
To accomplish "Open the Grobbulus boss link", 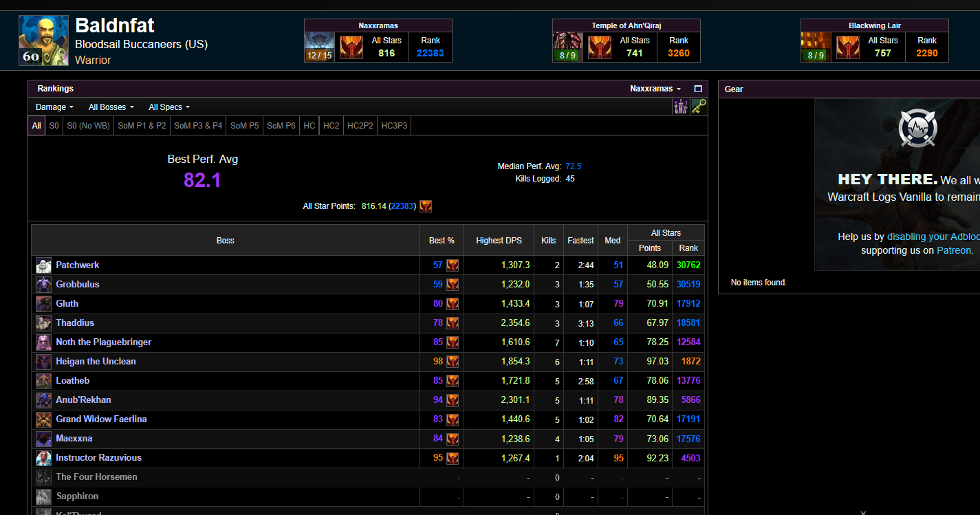I will pos(78,285).
